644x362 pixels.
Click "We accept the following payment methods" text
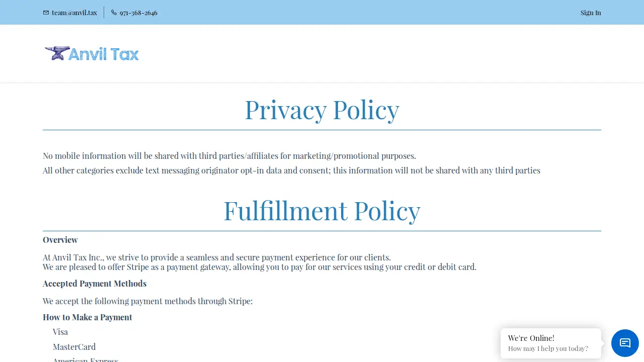(x=147, y=301)
